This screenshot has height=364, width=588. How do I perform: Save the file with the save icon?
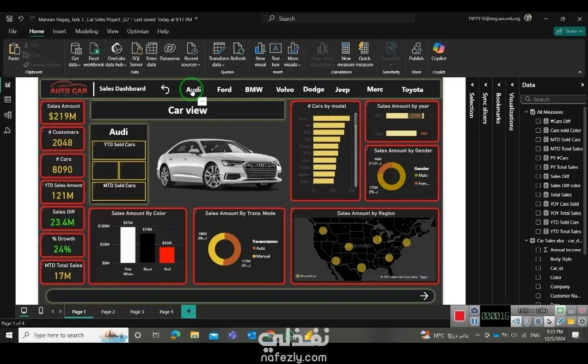9,18
